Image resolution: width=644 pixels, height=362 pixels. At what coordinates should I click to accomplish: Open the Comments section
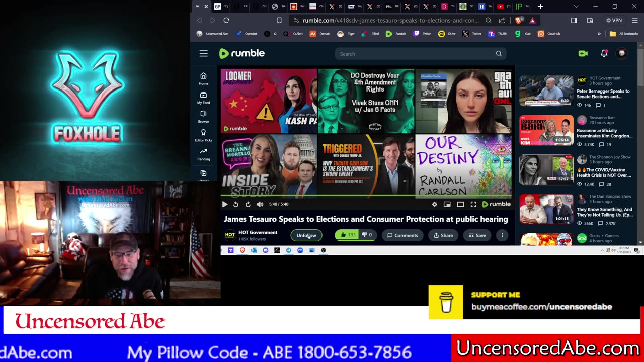403,235
